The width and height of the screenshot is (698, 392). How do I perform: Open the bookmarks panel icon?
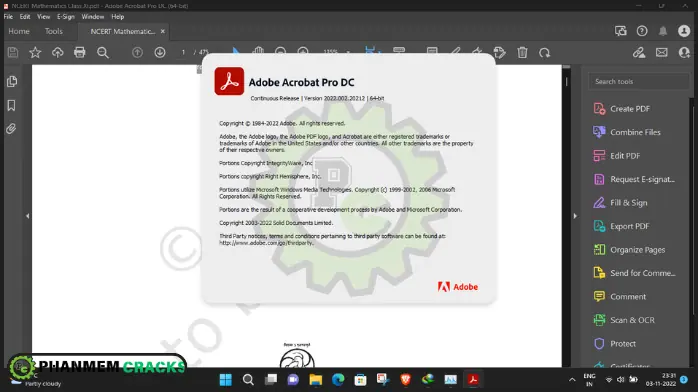click(12, 105)
